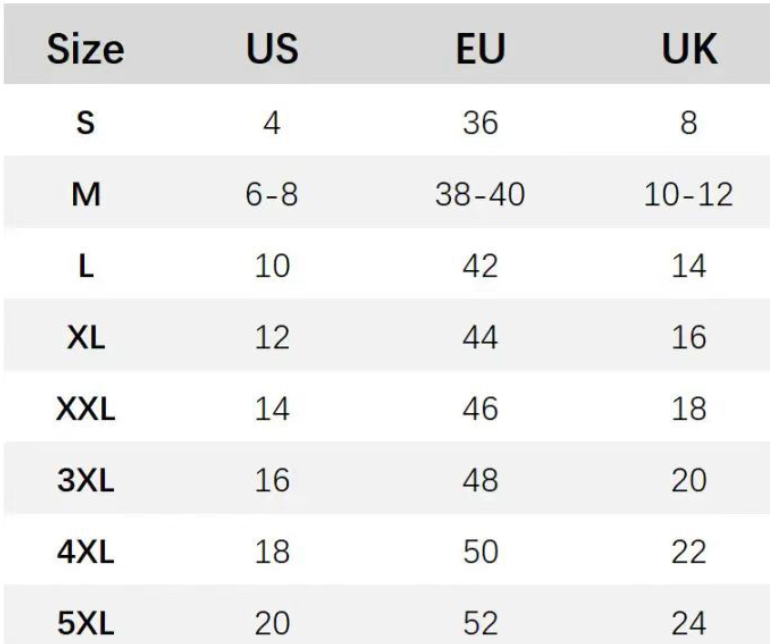The image size is (773, 644).
Task: Click the XXL size row label
Action: coord(86,409)
